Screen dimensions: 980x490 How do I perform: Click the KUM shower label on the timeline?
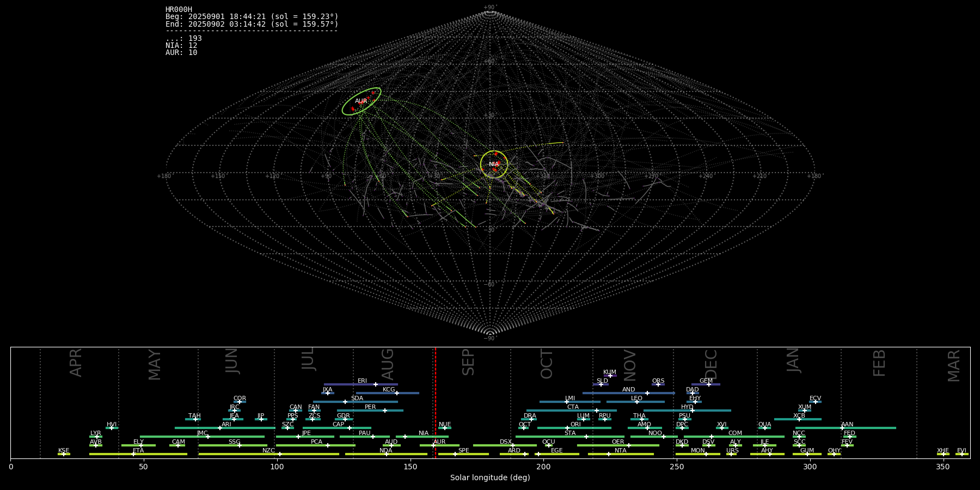pos(610,372)
